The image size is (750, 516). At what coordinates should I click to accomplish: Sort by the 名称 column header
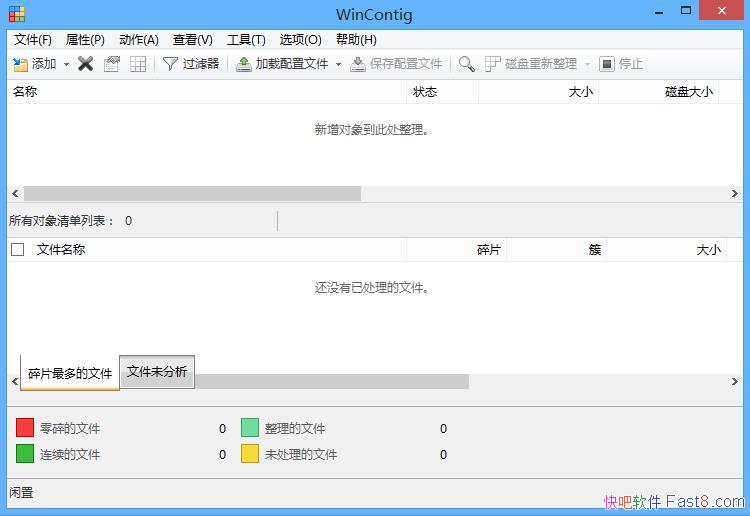point(207,92)
